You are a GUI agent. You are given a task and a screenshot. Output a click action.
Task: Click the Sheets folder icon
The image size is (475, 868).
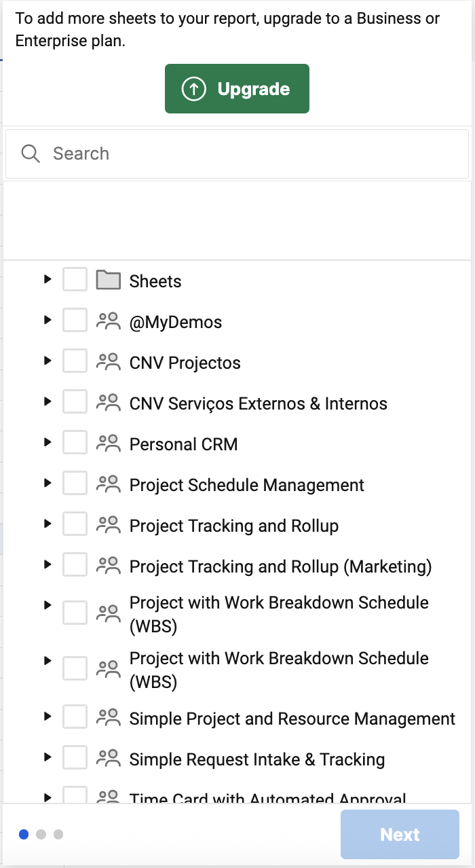tap(108, 280)
